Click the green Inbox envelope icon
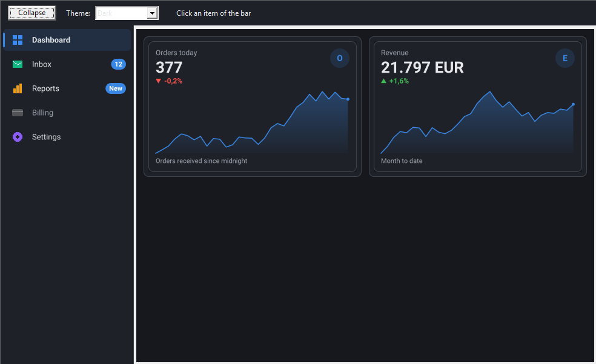 pyautogui.click(x=18, y=64)
